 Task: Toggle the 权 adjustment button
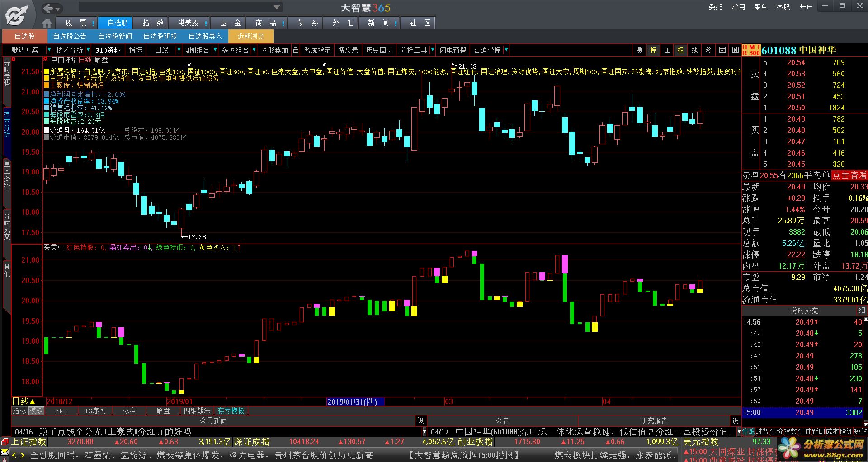click(681, 50)
